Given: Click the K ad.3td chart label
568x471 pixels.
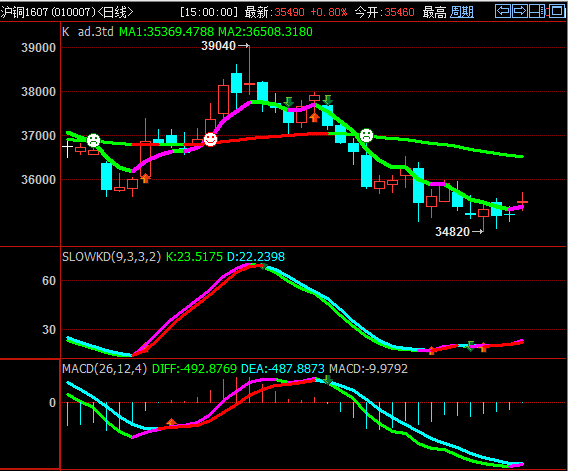Looking at the screenshot, I should [88, 32].
